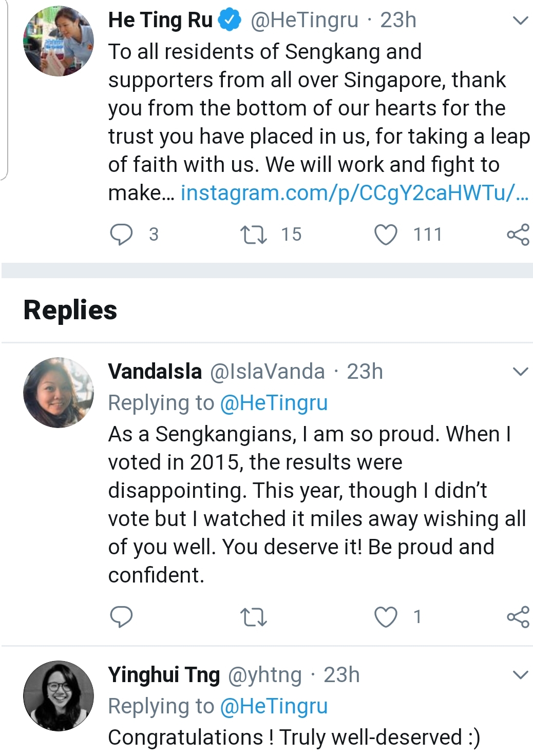Image resolution: width=533 pixels, height=756 pixels.
Task: Reply to VandaIsla's comment
Action: [x=122, y=616]
